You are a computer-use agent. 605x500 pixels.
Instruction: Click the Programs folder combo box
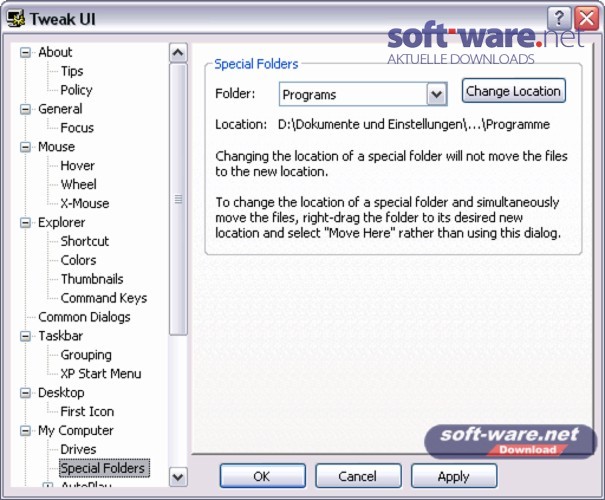pos(363,94)
